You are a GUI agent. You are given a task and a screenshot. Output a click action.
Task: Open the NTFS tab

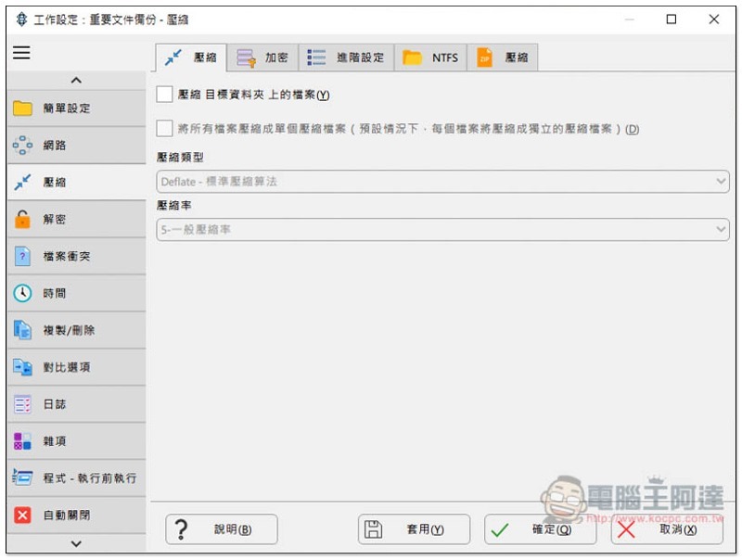click(430, 57)
